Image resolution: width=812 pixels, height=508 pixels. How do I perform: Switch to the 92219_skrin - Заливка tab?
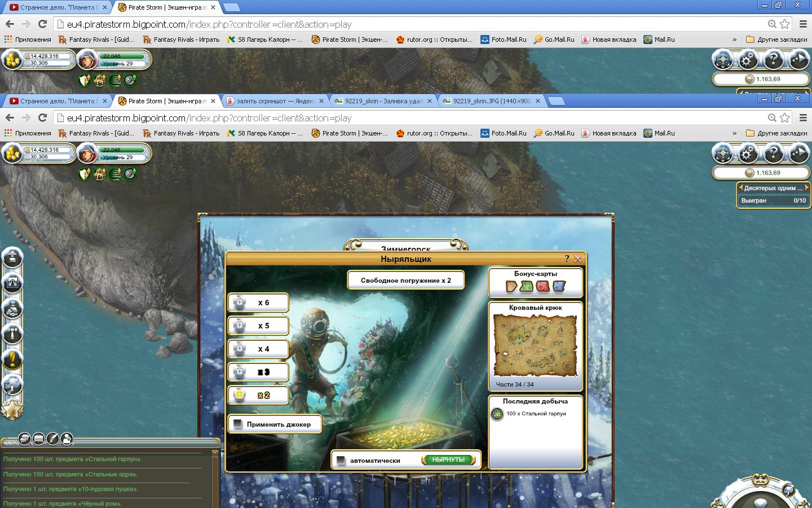(x=383, y=101)
